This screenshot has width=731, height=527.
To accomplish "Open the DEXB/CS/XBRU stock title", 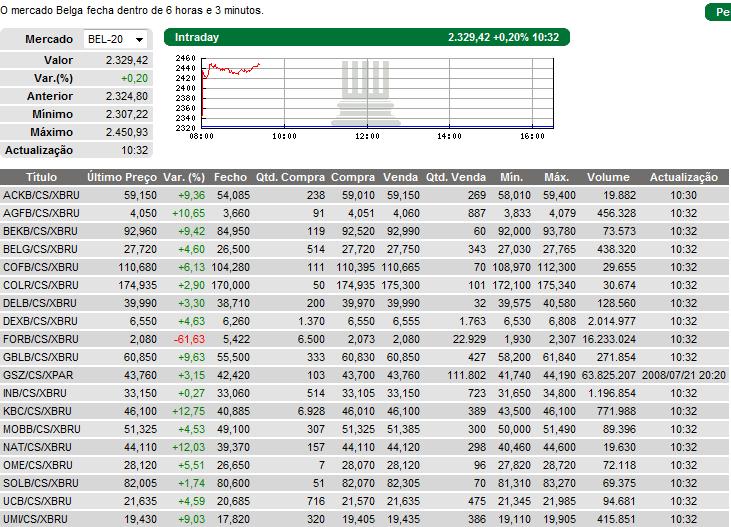I will (x=40, y=321).
